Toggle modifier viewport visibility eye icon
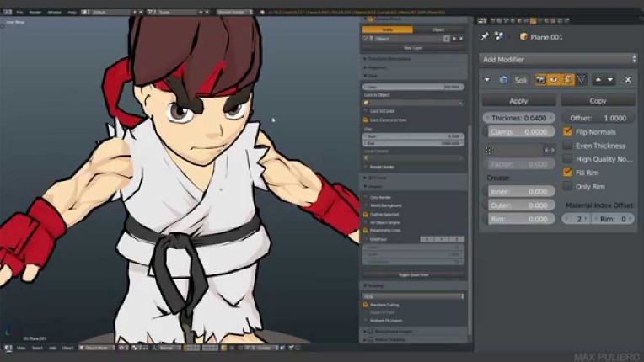644x362 pixels. point(554,80)
